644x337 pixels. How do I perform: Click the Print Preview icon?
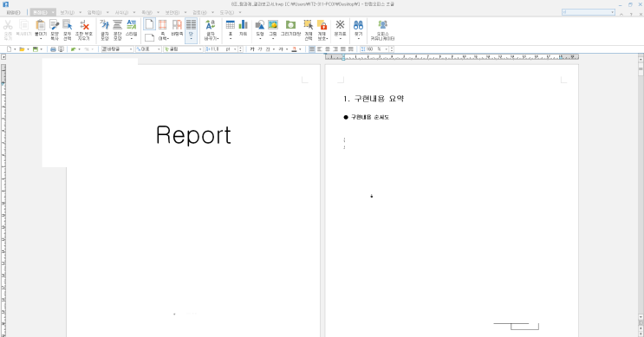[x=61, y=49]
